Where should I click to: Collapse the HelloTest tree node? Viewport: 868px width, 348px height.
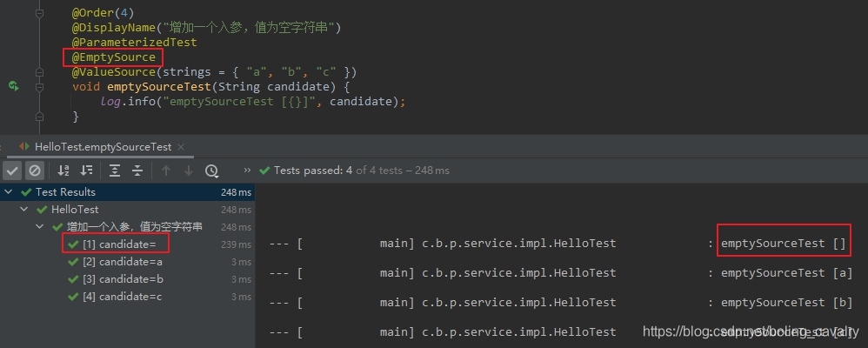tap(23, 210)
